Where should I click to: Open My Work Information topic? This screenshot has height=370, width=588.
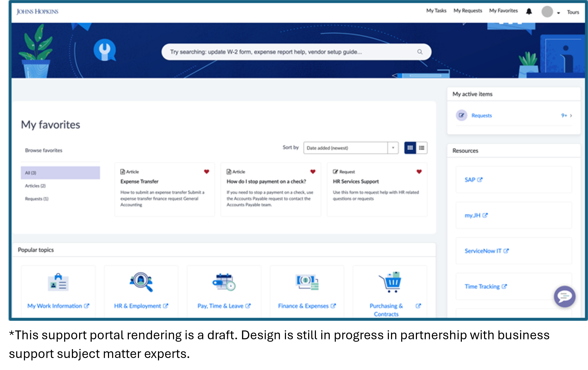55,306
